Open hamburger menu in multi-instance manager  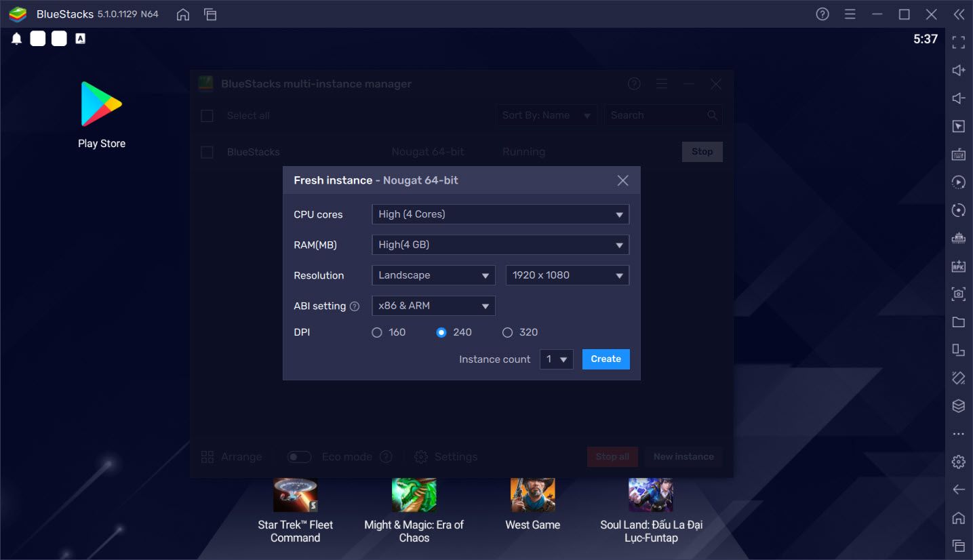coord(662,84)
